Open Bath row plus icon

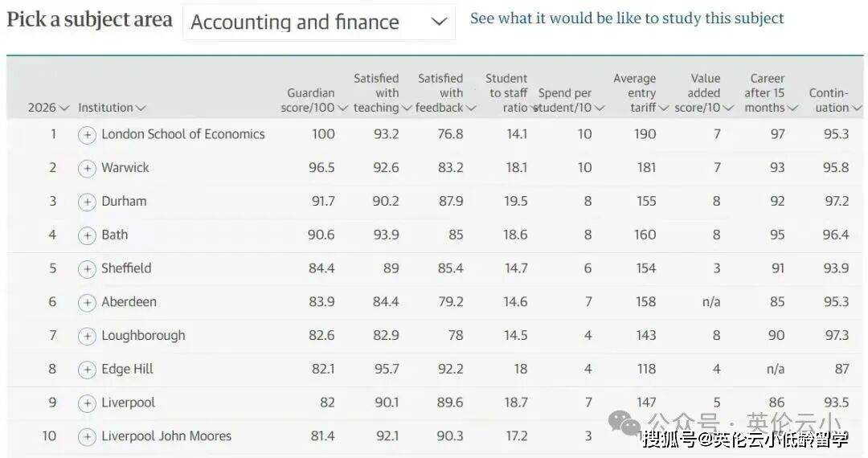coord(87,235)
